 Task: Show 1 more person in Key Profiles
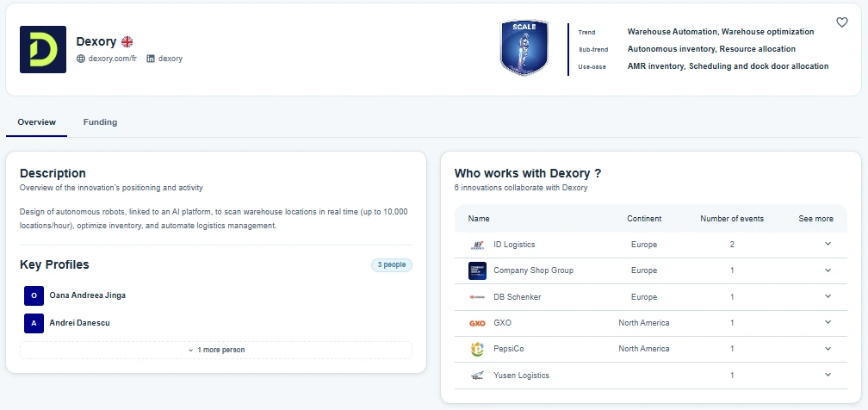(216, 350)
